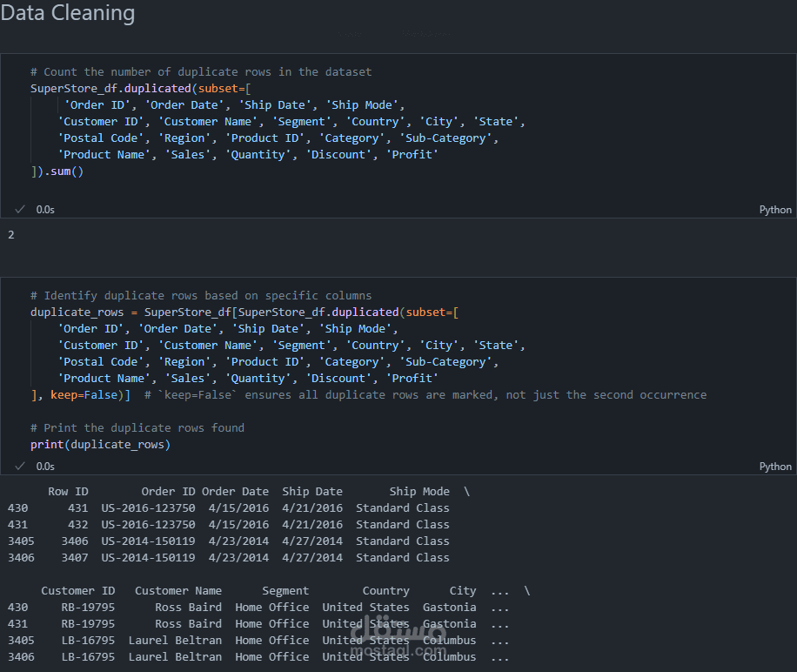Screen dimensions: 797x672
Task: Click the 0.0s execution time of second cell
Action: coord(44,466)
